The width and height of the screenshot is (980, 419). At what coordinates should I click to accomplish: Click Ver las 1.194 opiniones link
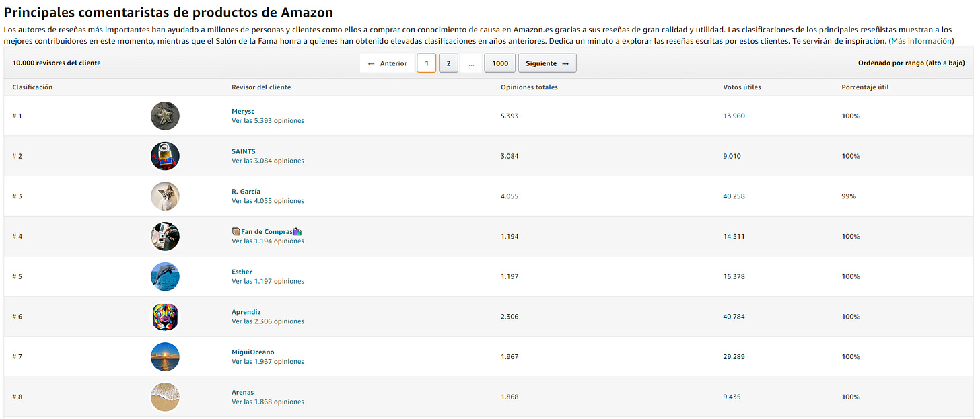268,241
